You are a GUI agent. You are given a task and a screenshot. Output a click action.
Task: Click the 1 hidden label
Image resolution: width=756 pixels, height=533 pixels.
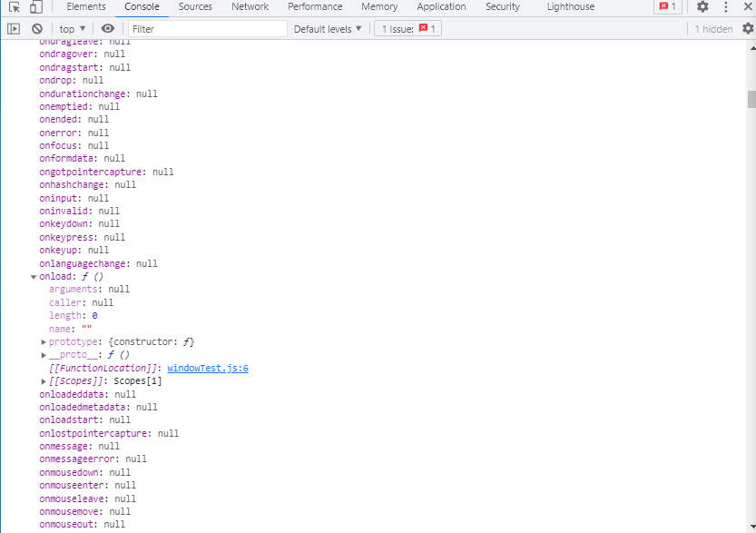point(713,29)
